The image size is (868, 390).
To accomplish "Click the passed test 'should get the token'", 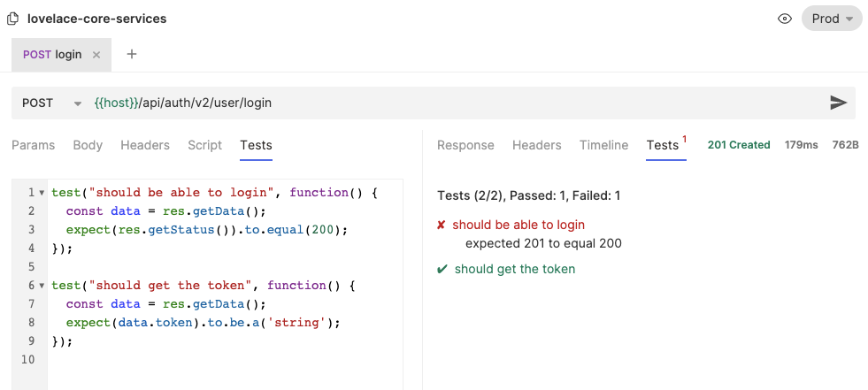I will coord(514,269).
